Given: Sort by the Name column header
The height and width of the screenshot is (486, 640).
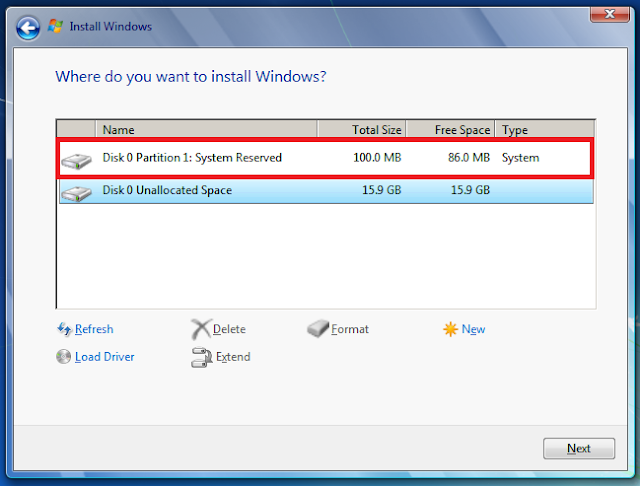Looking at the screenshot, I should point(207,129).
